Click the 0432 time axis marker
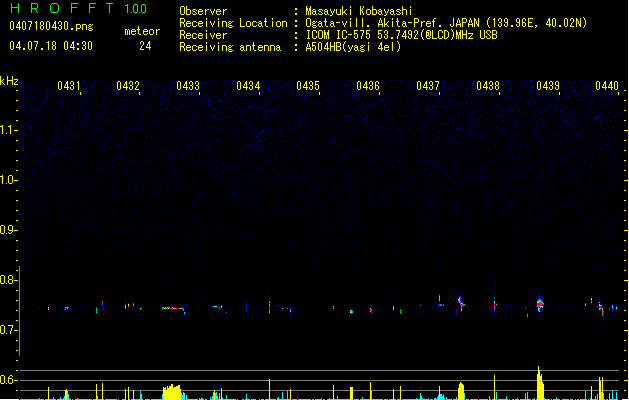Screen dimensions: 629x400 (x=128, y=86)
